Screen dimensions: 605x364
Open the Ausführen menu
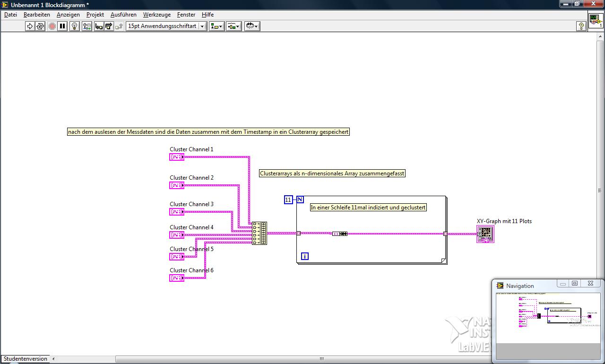point(123,15)
